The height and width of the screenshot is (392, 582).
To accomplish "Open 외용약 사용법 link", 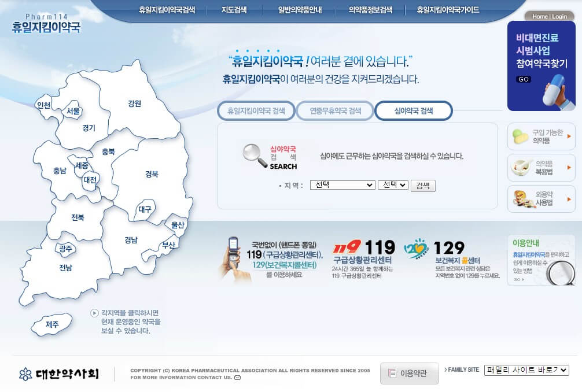I will [x=541, y=199].
